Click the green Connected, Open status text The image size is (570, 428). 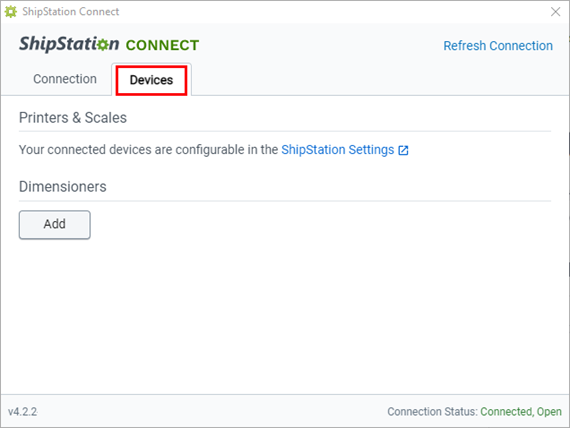tap(521, 412)
